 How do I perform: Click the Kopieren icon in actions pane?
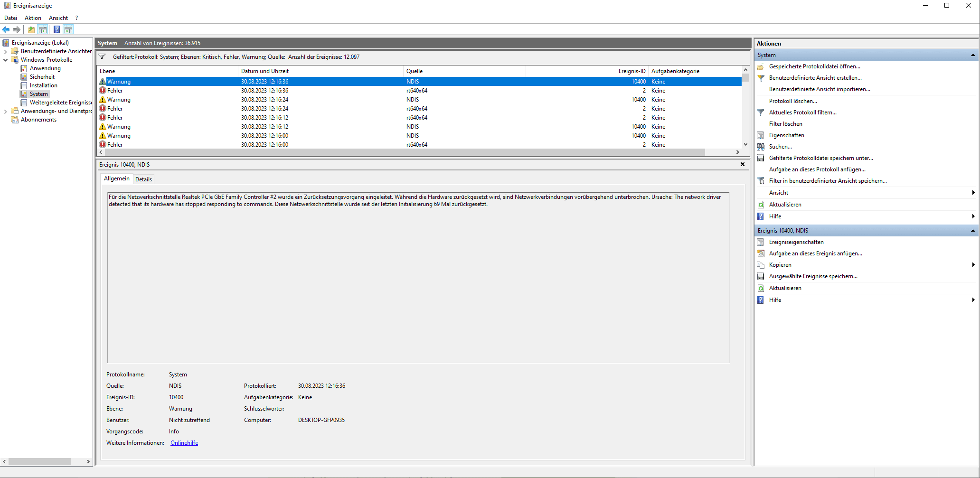tap(761, 265)
